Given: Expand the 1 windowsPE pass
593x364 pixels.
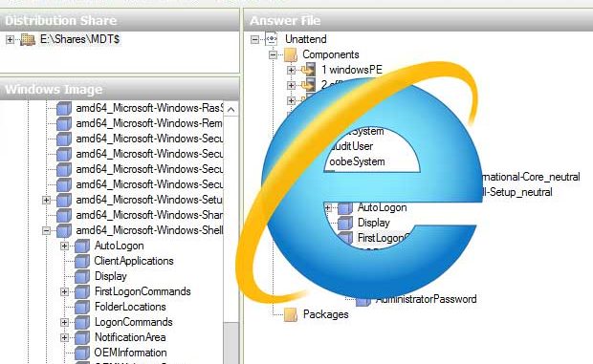Looking at the screenshot, I should (291, 70).
